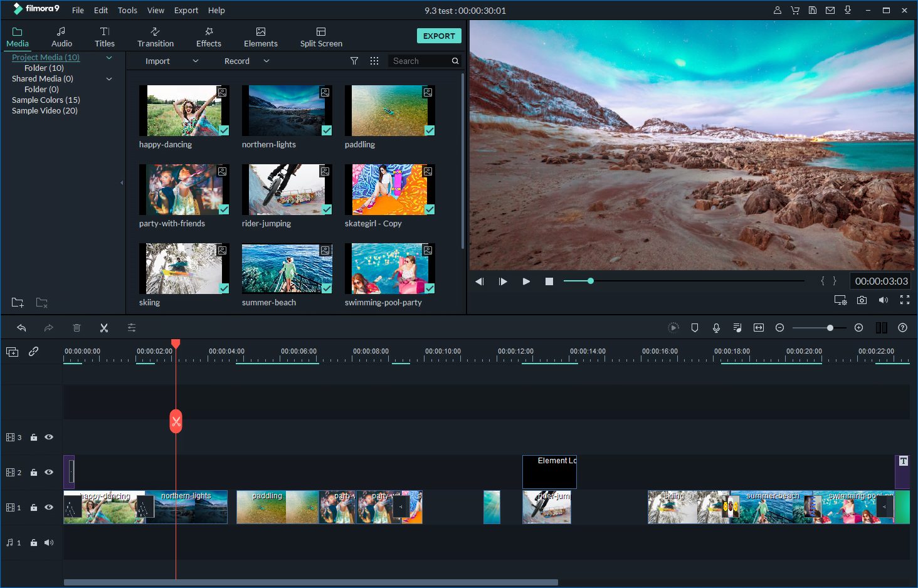
Task: Click the add marker icon above timeline
Action: coord(695,327)
